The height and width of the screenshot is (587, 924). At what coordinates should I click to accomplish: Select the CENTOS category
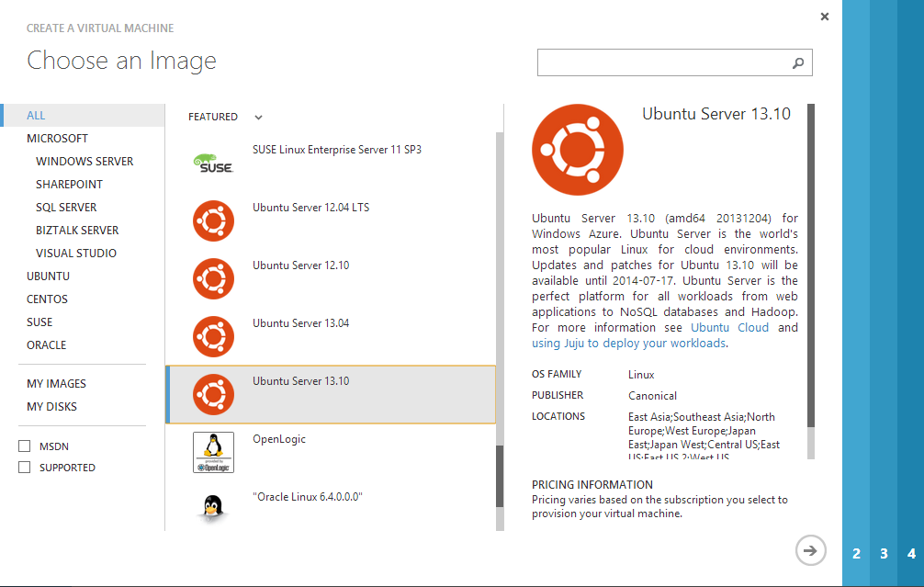(x=47, y=299)
